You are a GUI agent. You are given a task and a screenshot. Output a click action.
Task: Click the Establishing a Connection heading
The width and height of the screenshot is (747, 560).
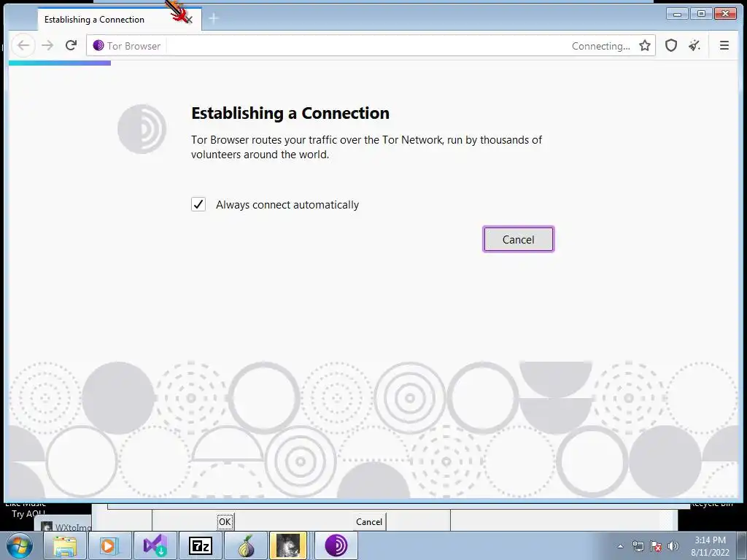(290, 113)
